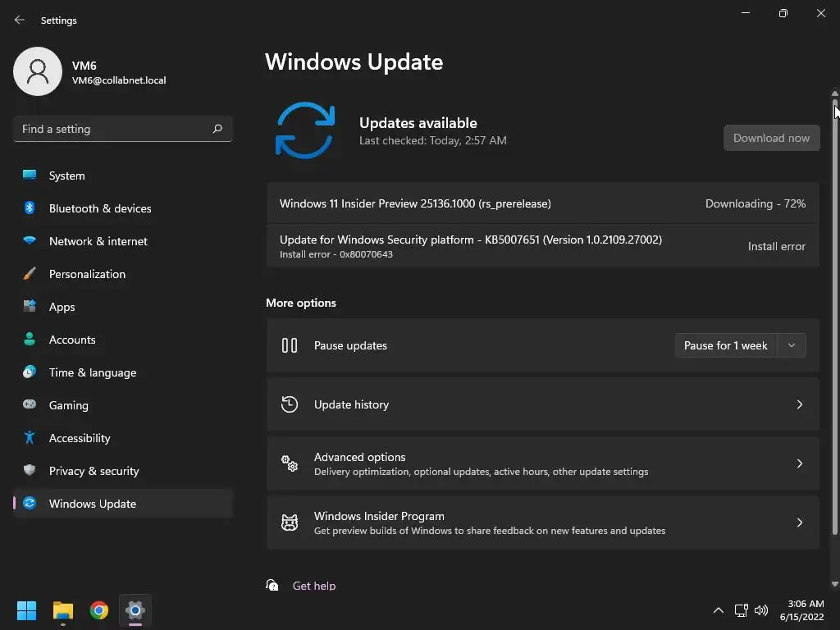The width and height of the screenshot is (840, 630).
Task: Open Windows Insider Program via its chevron
Action: pyautogui.click(x=799, y=523)
